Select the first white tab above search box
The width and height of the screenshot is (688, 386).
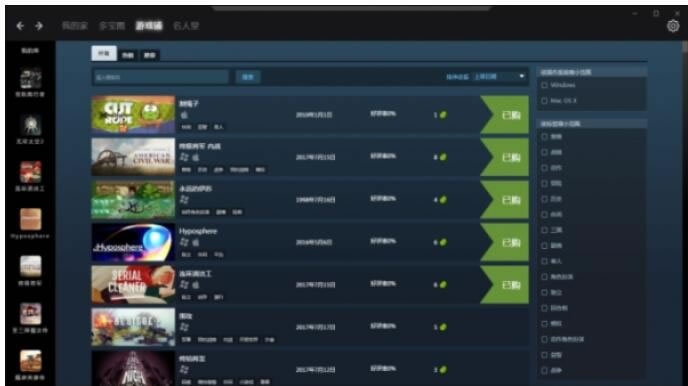pos(104,54)
